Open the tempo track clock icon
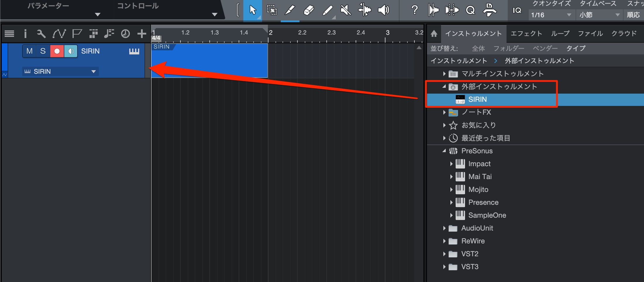Viewport: 644px width, 282px height. click(125, 34)
